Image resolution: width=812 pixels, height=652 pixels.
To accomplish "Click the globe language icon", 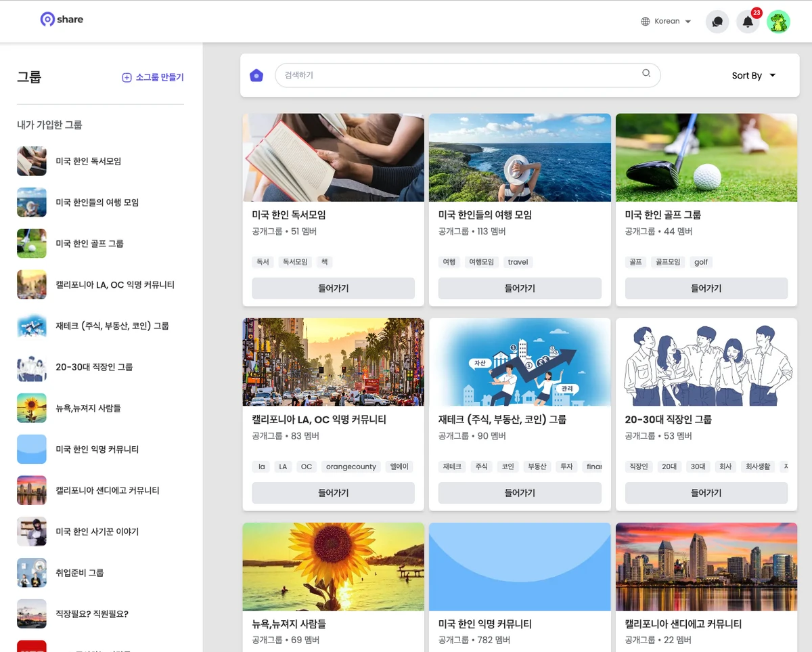I will pyautogui.click(x=646, y=22).
